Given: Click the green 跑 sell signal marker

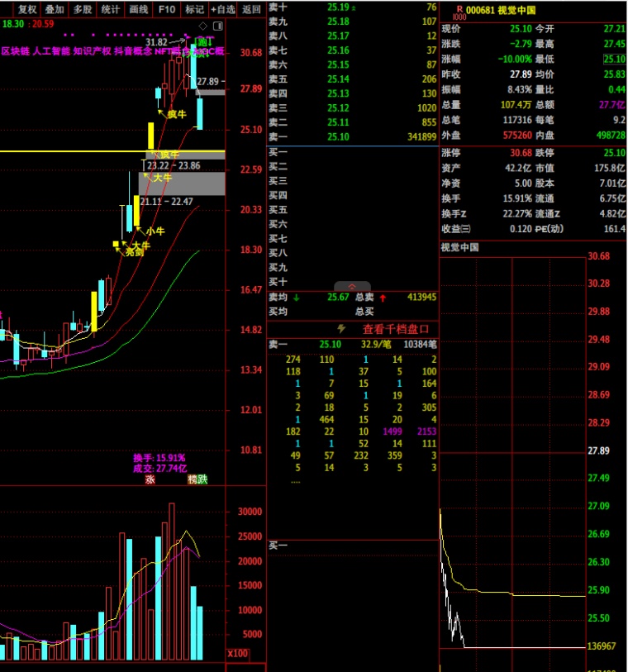Looking at the screenshot, I should pyautogui.click(x=202, y=42).
